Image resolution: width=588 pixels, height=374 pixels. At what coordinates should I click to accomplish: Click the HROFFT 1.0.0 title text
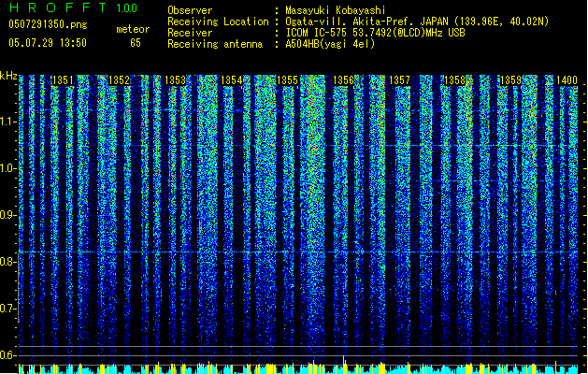(x=74, y=7)
